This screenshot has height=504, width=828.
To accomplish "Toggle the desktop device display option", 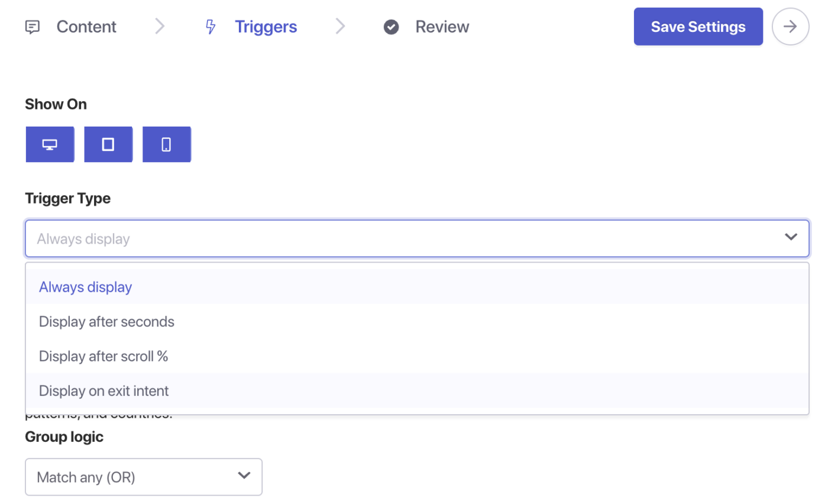I will pos(50,144).
